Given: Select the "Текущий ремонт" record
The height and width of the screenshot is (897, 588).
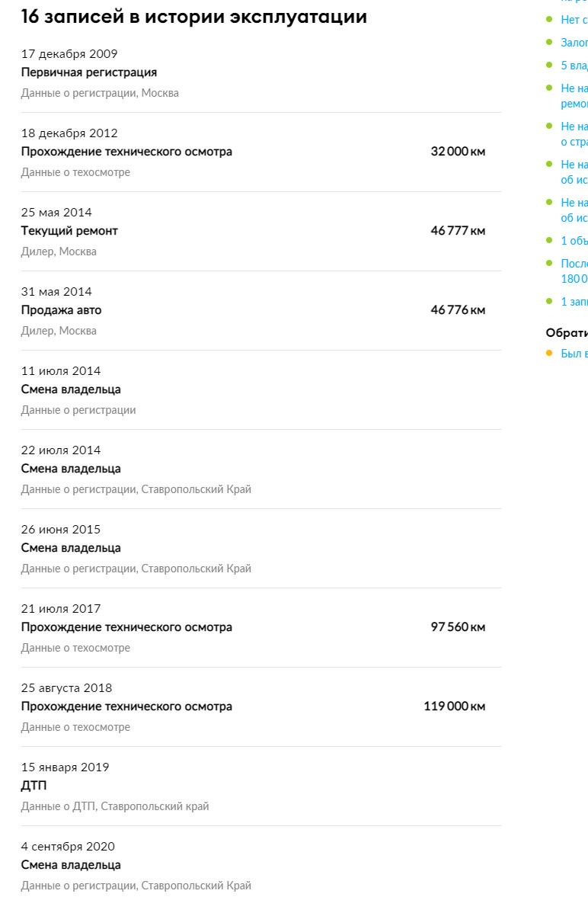Looking at the screenshot, I should (69, 231).
